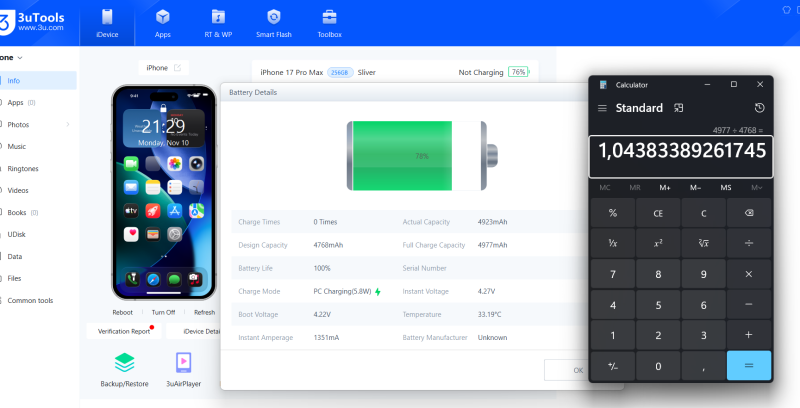Click Calculator backspace icon
The image size is (800, 408).
tap(749, 213)
